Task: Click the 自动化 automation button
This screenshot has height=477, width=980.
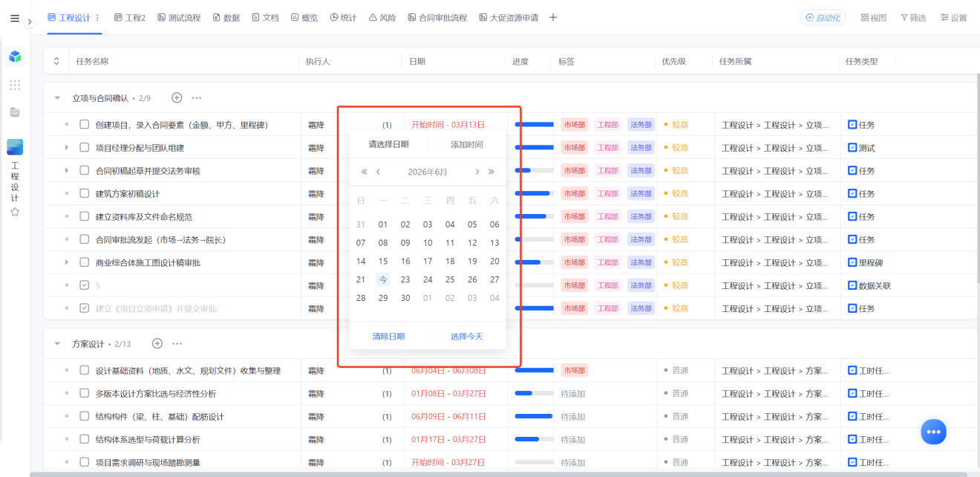Action: coord(823,18)
